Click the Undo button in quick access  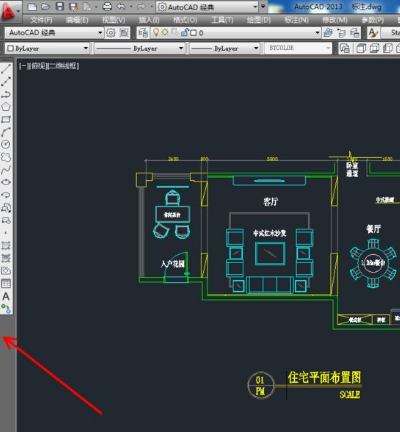pyautogui.click(x=121, y=6)
